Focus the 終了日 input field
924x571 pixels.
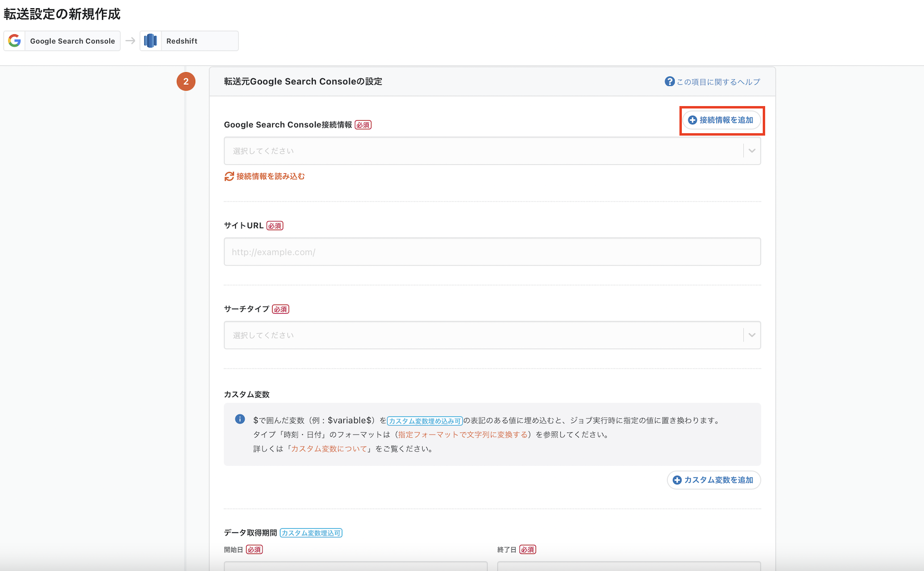pos(629,566)
